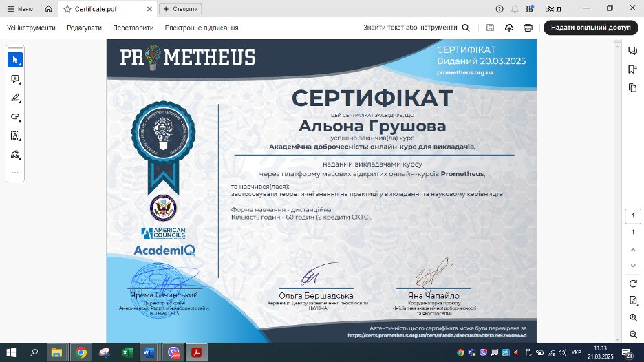The height and width of the screenshot is (362, 644).
Task: Click the Яна Чапайло signature name
Action: [x=433, y=295]
